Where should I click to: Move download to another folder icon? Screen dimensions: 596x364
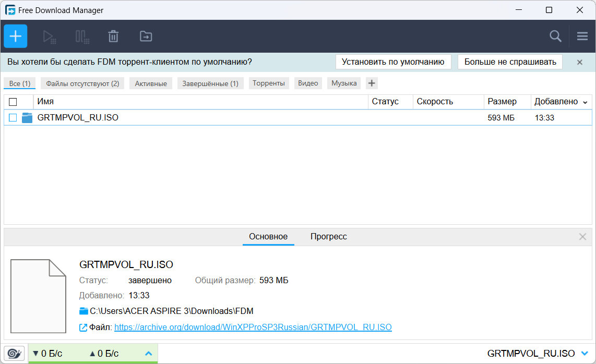point(146,37)
